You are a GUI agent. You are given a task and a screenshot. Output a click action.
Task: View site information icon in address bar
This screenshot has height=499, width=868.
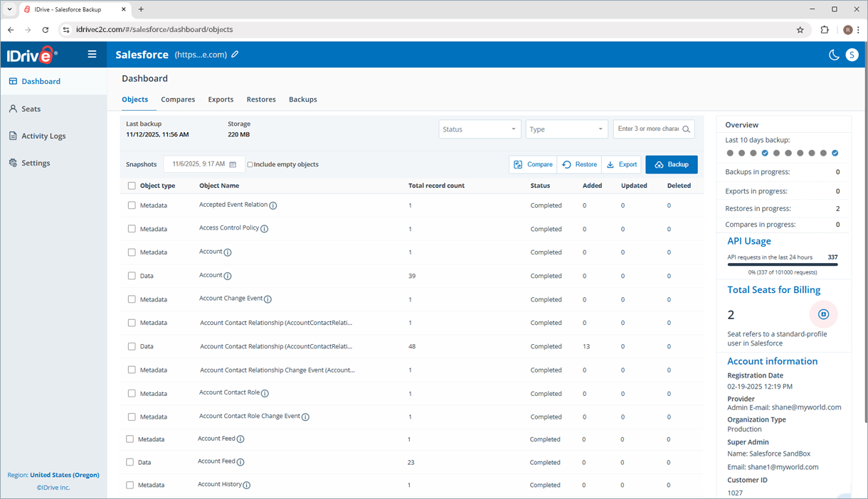pos(66,30)
